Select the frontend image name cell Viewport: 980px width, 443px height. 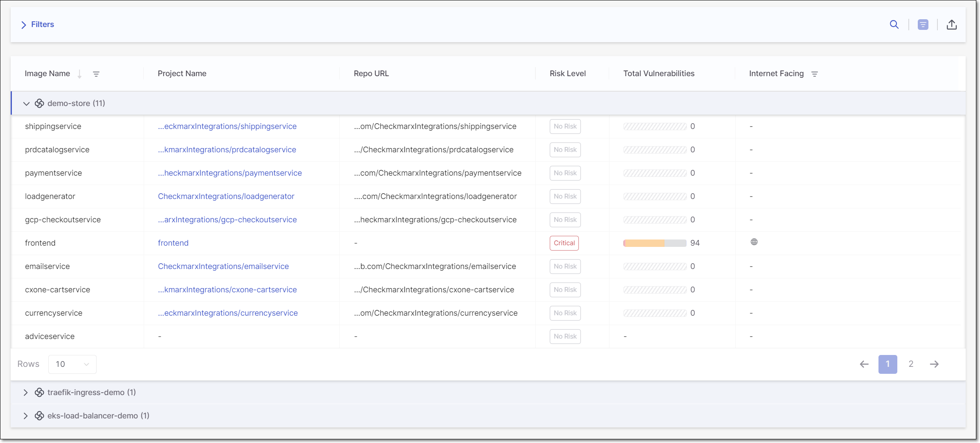tap(40, 243)
